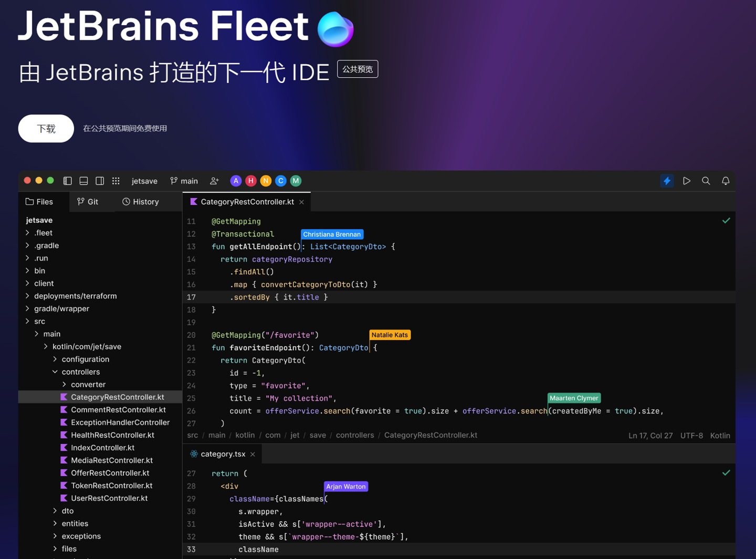Open the tools grid icon
The image size is (756, 559).
116,181
